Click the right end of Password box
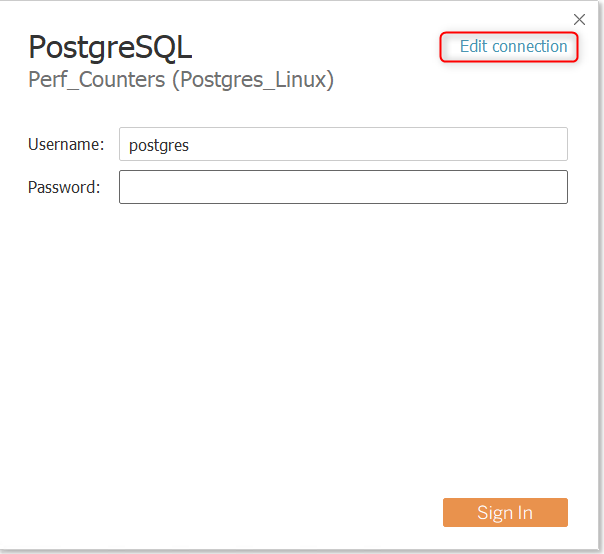 click(555, 187)
